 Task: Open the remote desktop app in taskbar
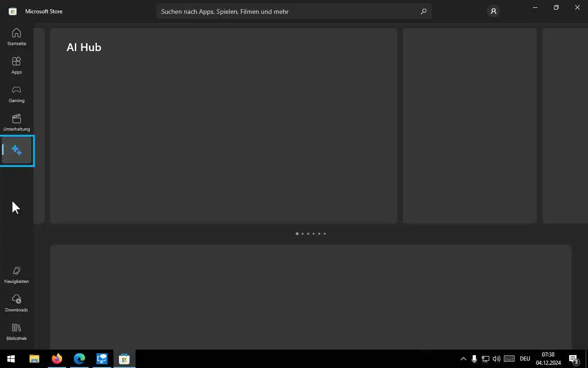(x=102, y=359)
